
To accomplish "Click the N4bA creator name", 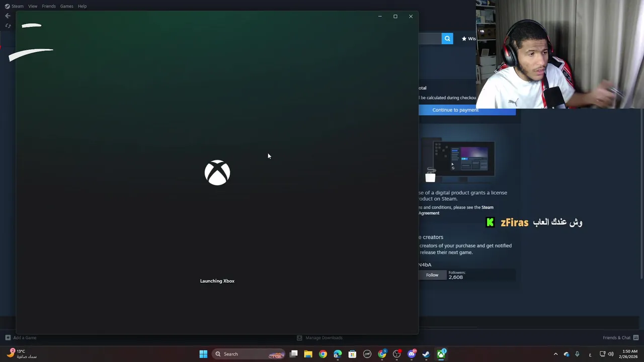I will [425, 264].
